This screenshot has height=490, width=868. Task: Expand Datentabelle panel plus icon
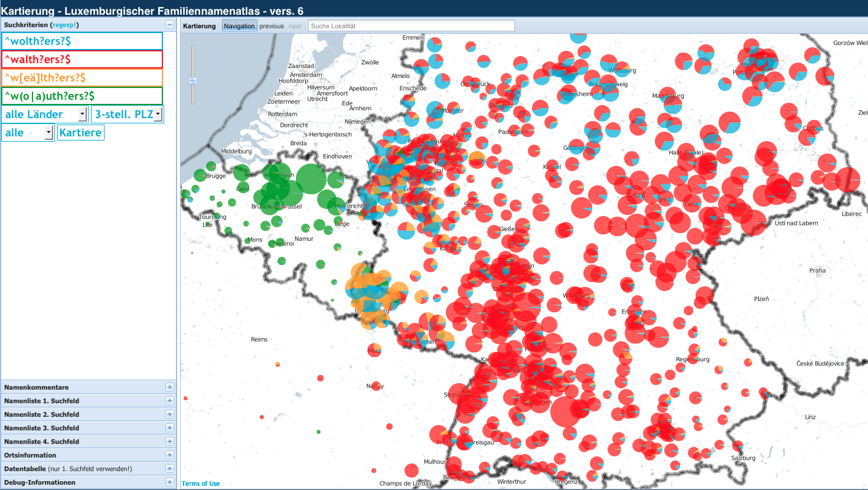coord(169,469)
